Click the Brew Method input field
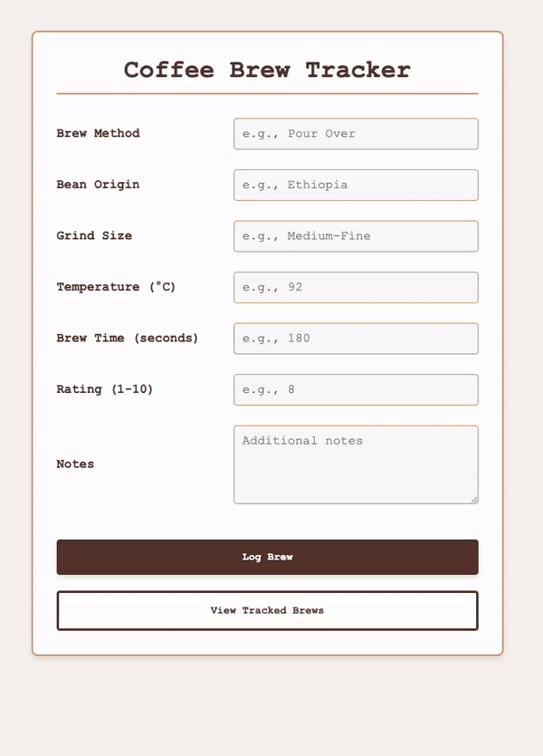543x756 pixels. (356, 134)
